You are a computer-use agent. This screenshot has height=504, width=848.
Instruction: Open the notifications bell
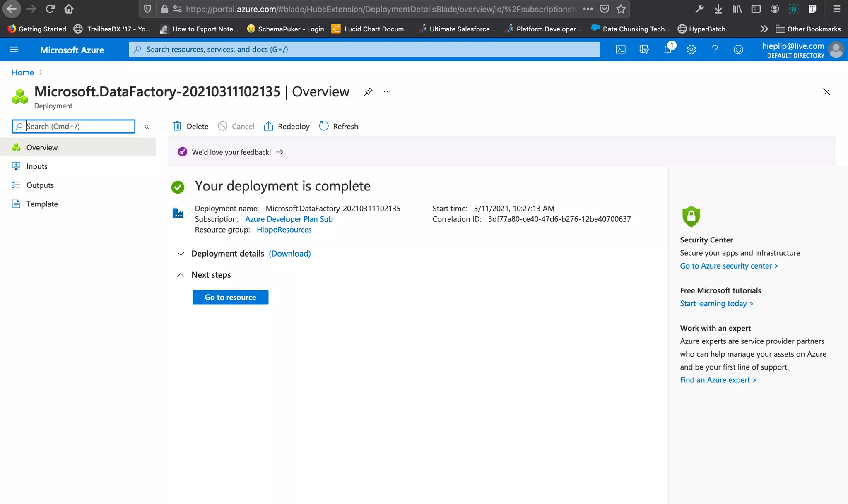[667, 50]
